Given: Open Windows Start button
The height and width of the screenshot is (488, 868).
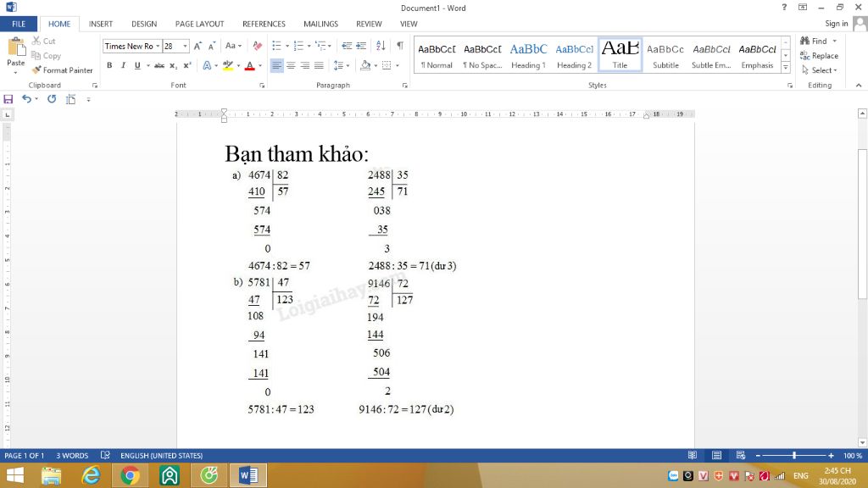Looking at the screenshot, I should [15, 475].
